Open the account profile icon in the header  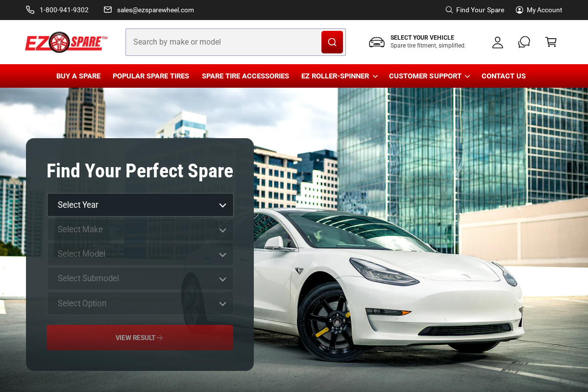coord(497,42)
